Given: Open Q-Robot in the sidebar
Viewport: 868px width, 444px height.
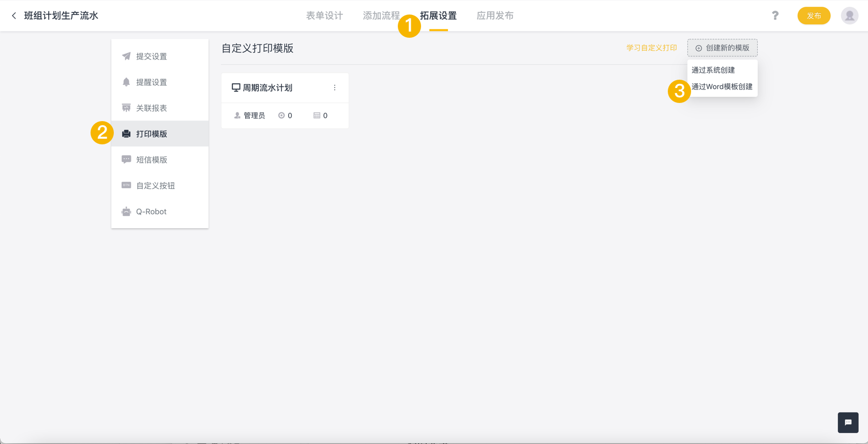Looking at the screenshot, I should pyautogui.click(x=160, y=211).
